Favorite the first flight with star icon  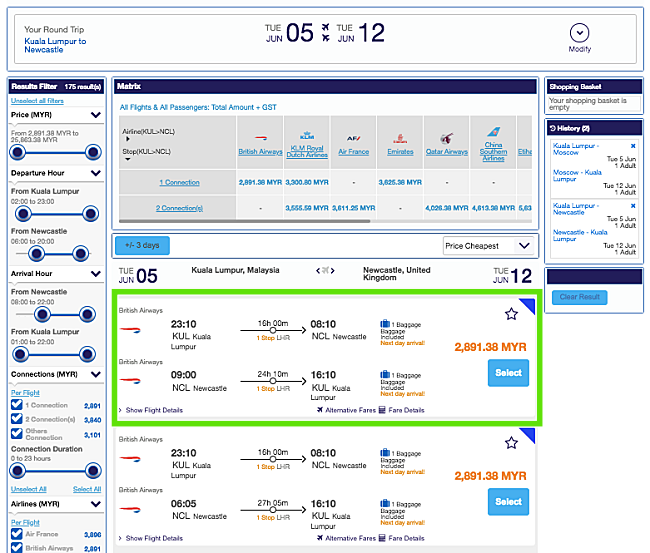pyautogui.click(x=511, y=314)
